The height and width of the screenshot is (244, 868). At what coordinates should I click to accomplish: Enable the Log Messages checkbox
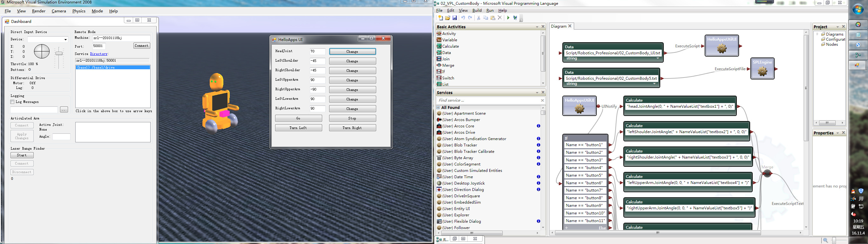12,102
